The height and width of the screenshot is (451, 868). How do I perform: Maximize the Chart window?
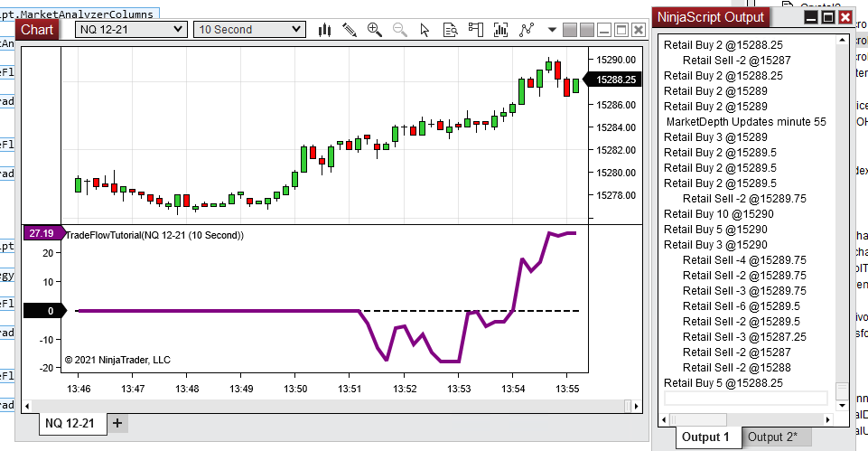621,30
